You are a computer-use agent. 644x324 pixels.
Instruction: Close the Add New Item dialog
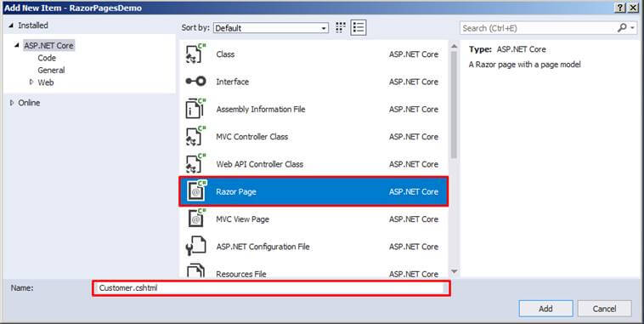633,8
